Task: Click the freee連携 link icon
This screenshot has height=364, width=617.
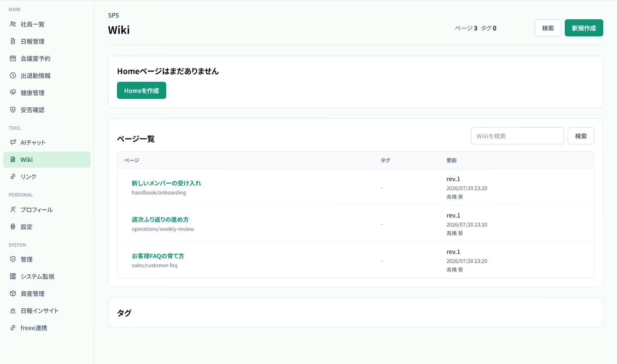Action: 13,328
